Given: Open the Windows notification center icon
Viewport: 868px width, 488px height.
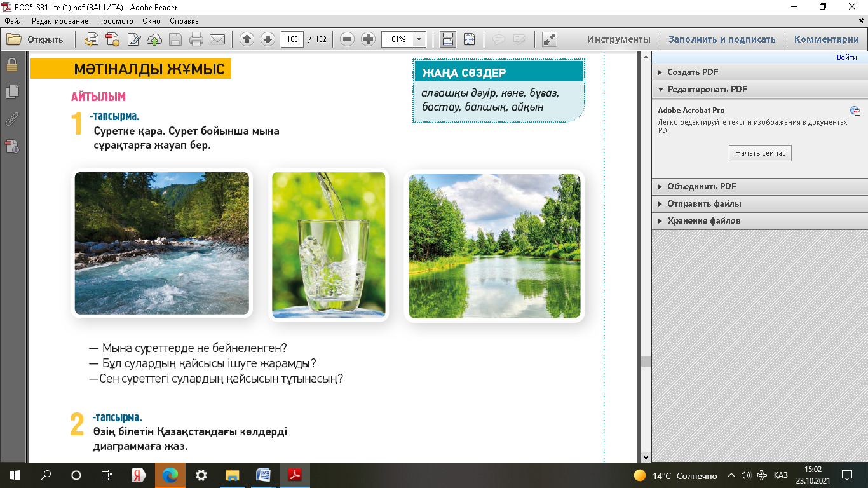Looking at the screenshot, I should tap(847, 475).
